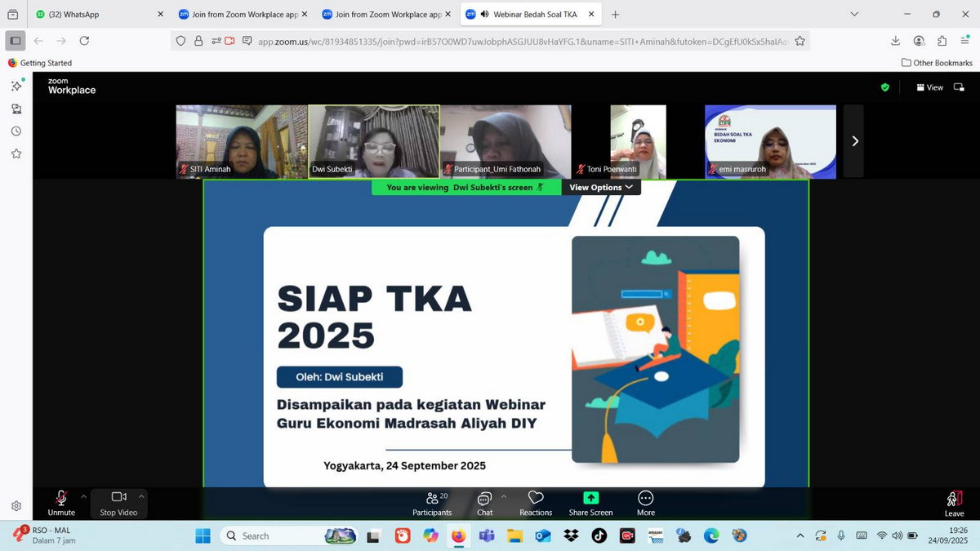Expand video options arrow beside Stop Video
Screen dimensions: 980x551
(141, 495)
